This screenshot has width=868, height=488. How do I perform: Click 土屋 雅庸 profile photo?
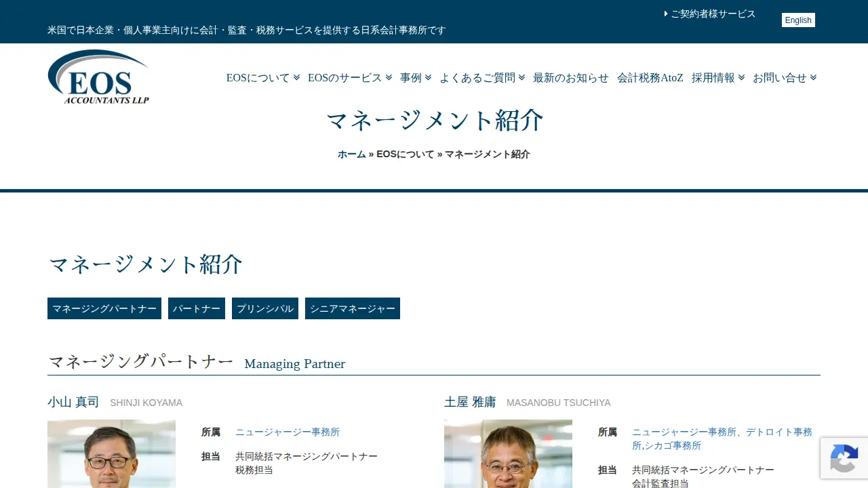click(x=508, y=453)
